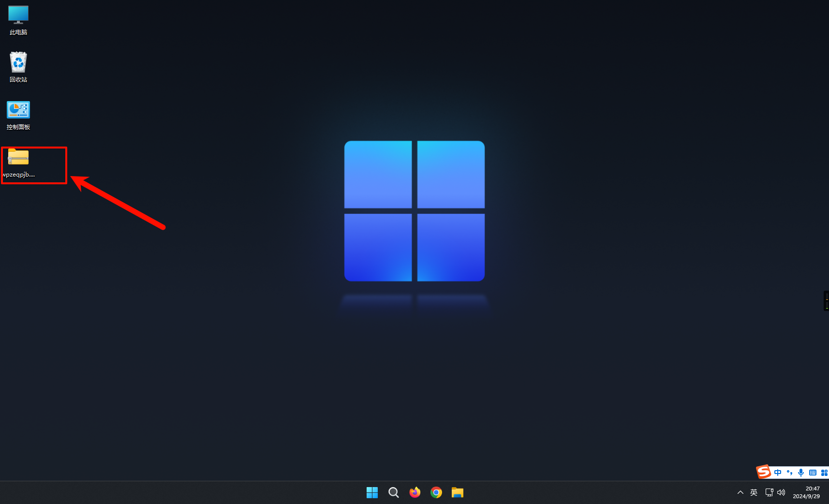Open File Explorer from the taskbar
Viewport: 829px width, 504px height.
458,492
